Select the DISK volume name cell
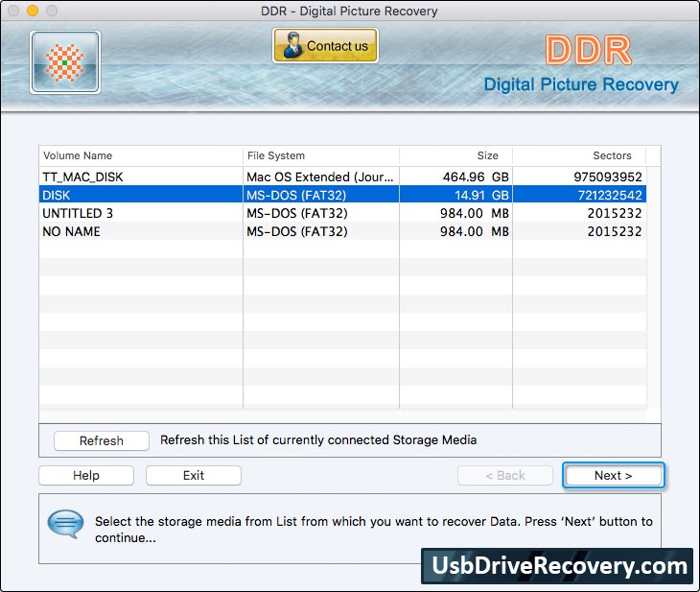Screen dimensions: 700x592 pyautogui.click(x=141, y=195)
